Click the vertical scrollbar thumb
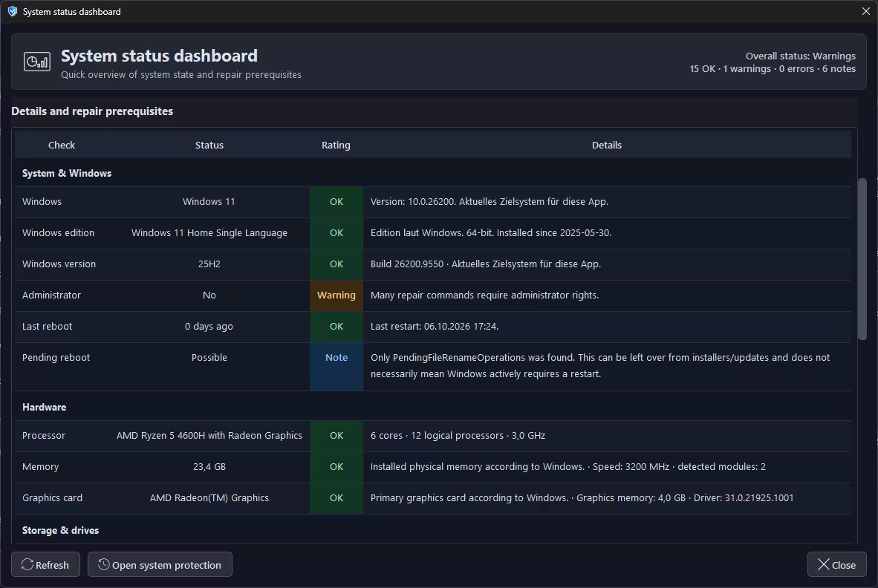 click(x=862, y=259)
